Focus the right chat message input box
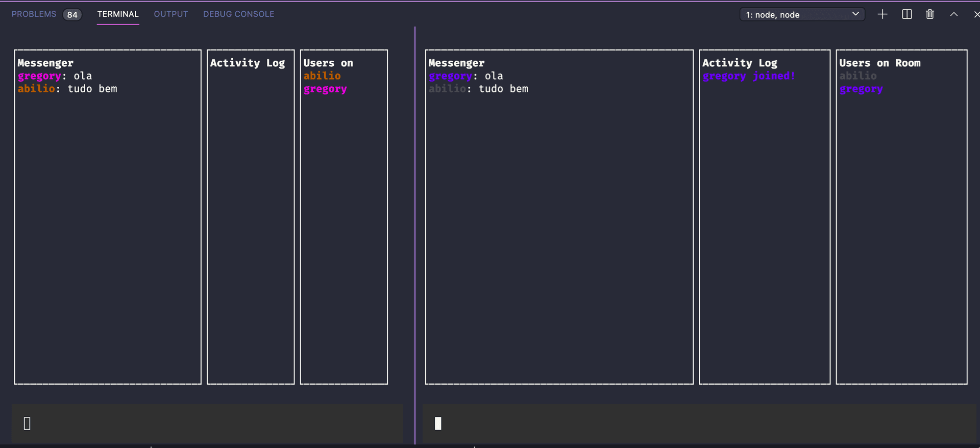The width and height of the screenshot is (980, 448). pyautogui.click(x=699, y=424)
